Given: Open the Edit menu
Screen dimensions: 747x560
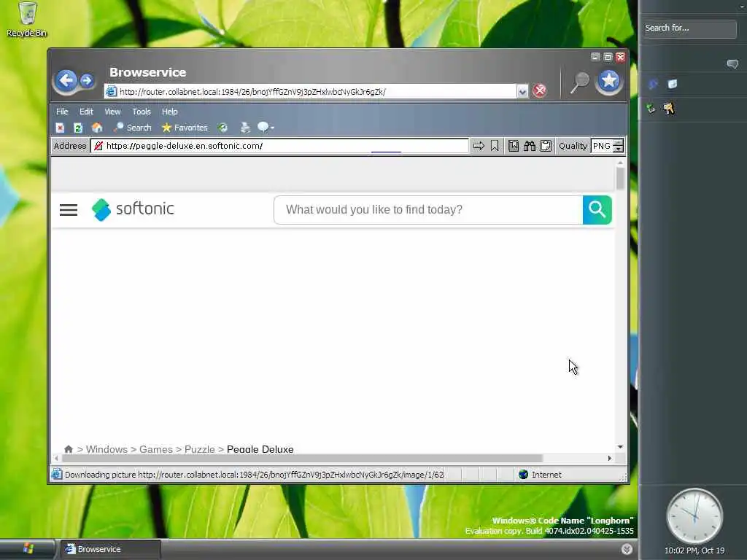Looking at the screenshot, I should click(86, 112).
